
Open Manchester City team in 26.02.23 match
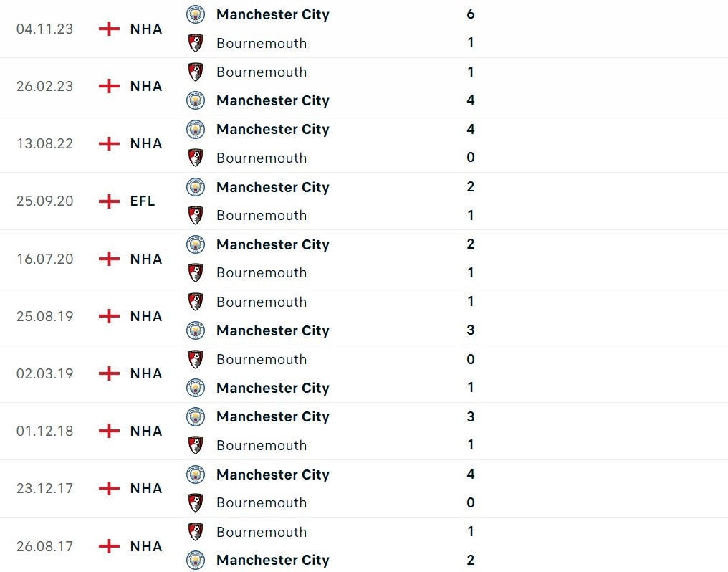coord(272,100)
